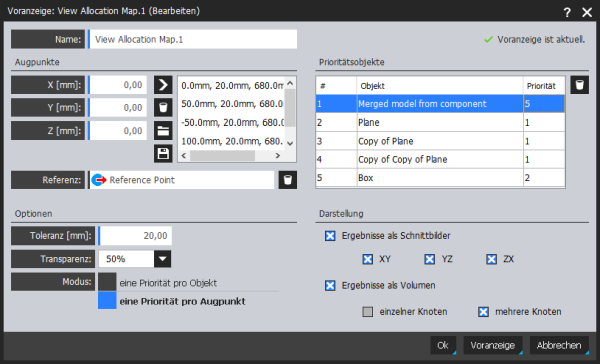Enable the einzelner Knoten checkbox
The width and height of the screenshot is (600, 364).
[367, 312]
